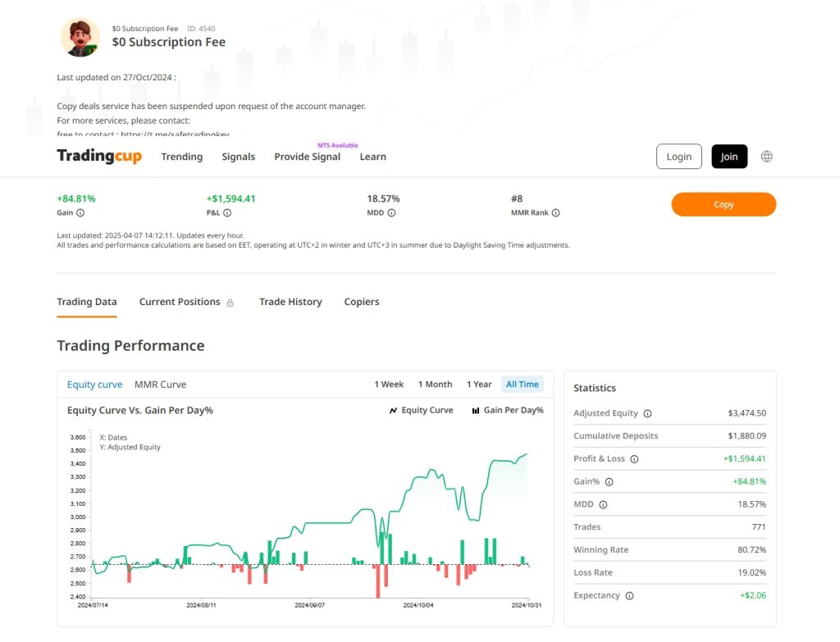The width and height of the screenshot is (840, 642).
Task: Select the 1 Week time range
Action: 389,385
